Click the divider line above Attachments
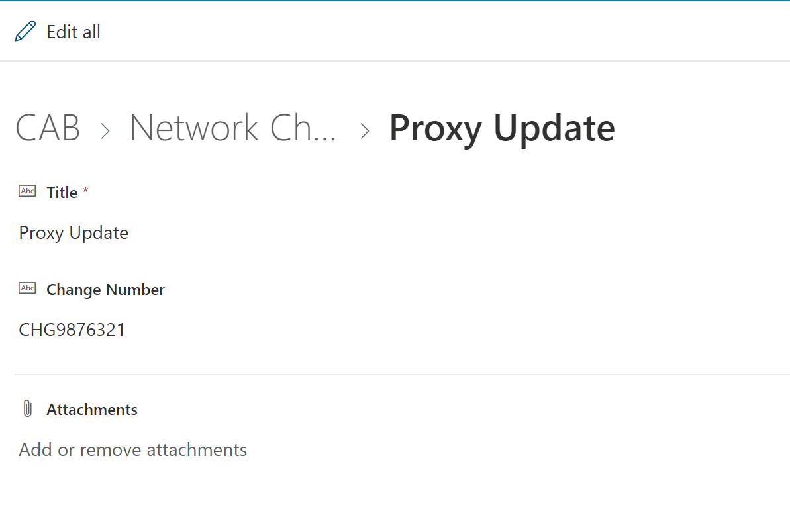The height and width of the screenshot is (532, 790). click(x=397, y=375)
